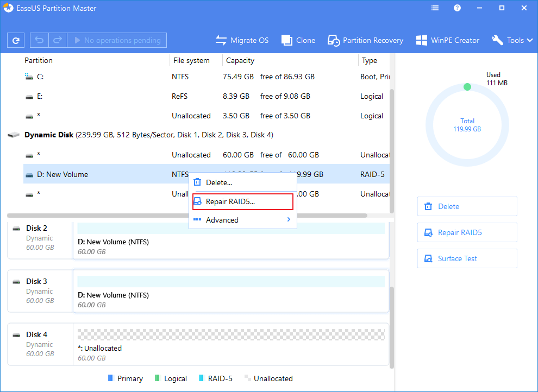The width and height of the screenshot is (538, 392).
Task: Click the trash icon beside Delete... menu item
Action: click(x=197, y=182)
